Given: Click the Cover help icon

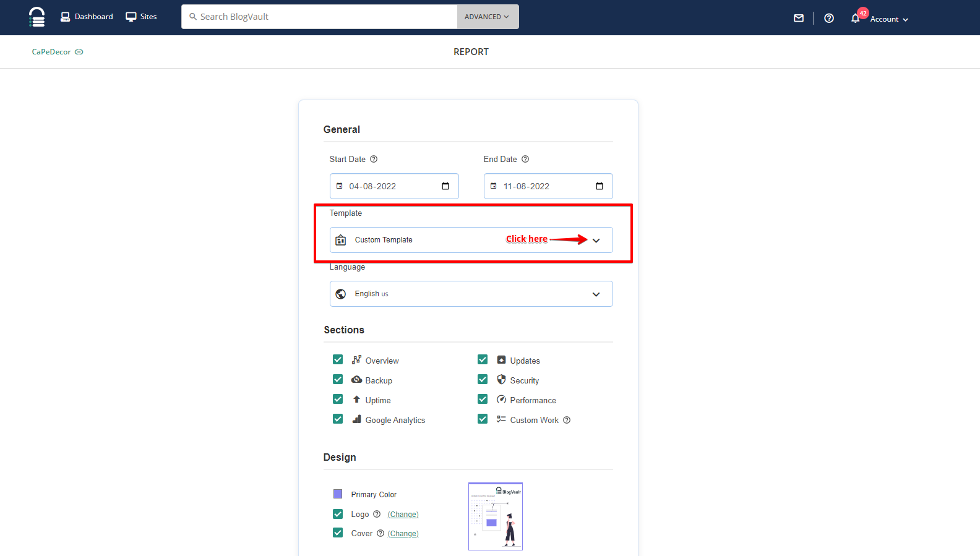Looking at the screenshot, I should pos(380,533).
